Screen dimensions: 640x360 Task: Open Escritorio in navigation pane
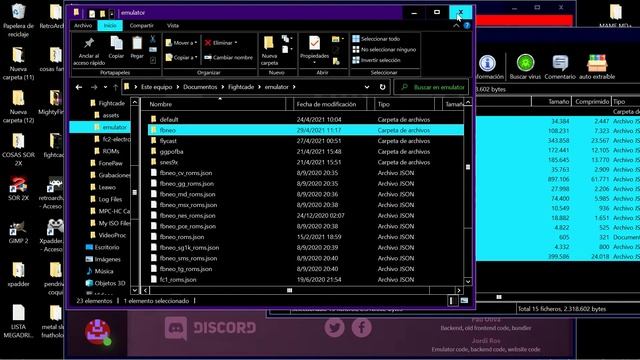107,247
